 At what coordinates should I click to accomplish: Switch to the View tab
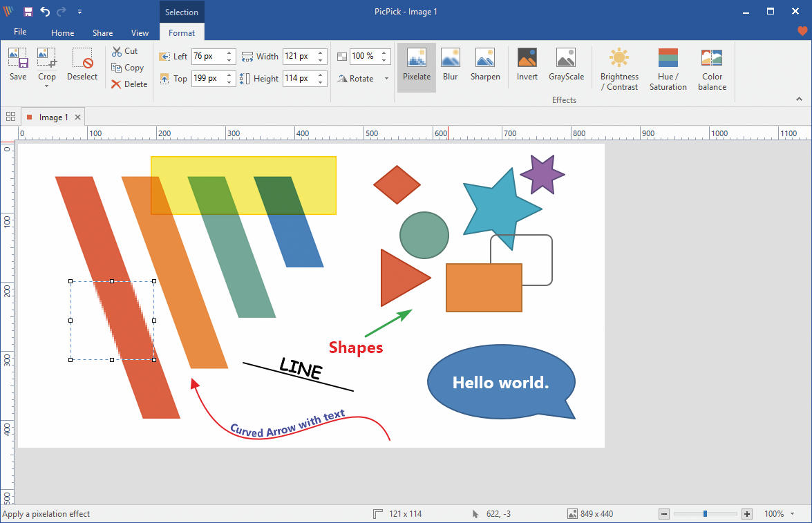pyautogui.click(x=140, y=32)
